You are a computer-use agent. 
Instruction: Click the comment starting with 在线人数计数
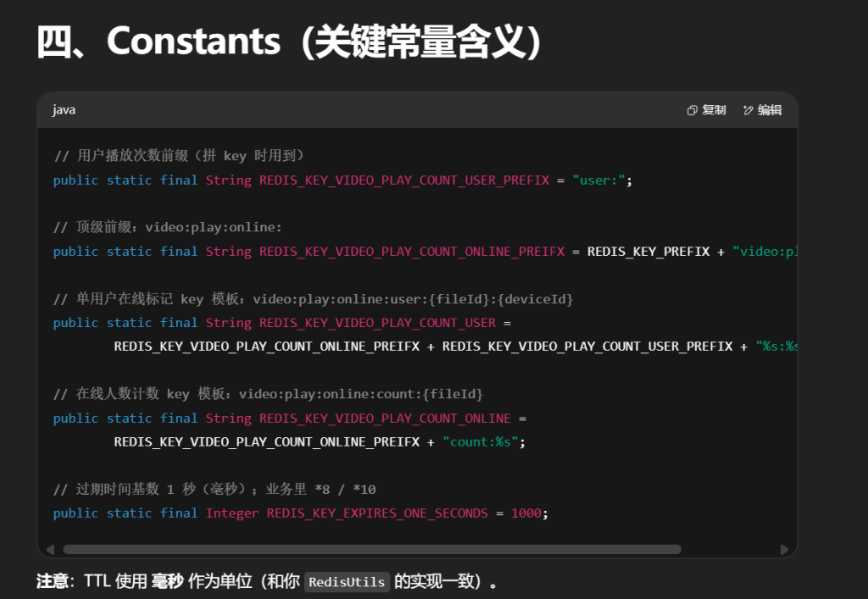[x=268, y=395]
